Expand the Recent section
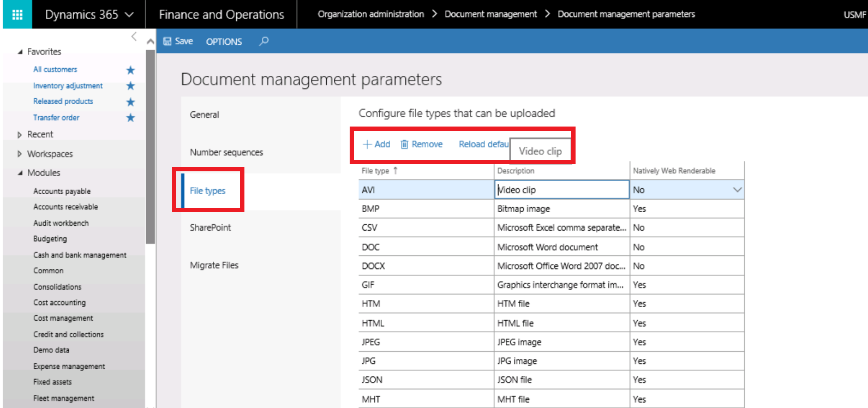Image resolution: width=868 pixels, height=408 pixels. [x=20, y=135]
